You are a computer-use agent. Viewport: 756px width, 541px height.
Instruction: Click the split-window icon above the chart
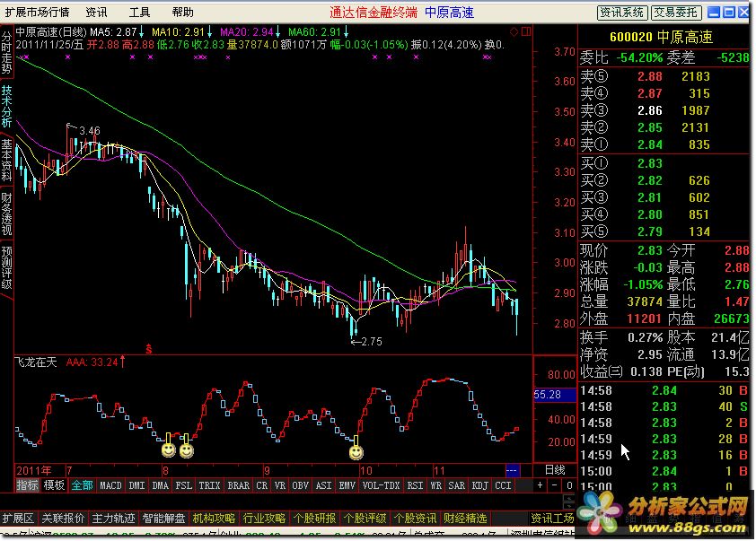tap(526, 31)
